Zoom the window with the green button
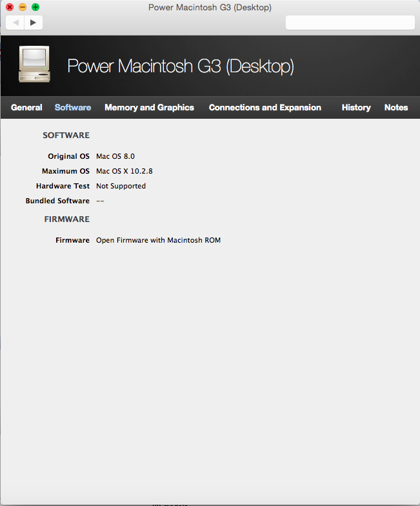 (35, 6)
